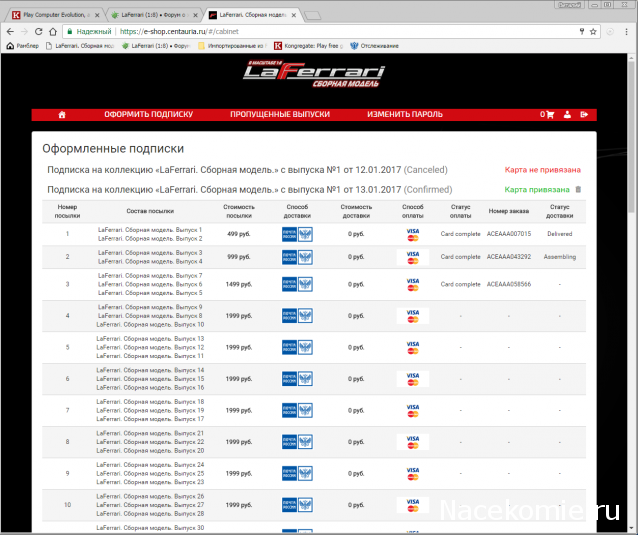Screen dimensions: 638x535
Task: Click browser back arrow
Action: (11, 32)
